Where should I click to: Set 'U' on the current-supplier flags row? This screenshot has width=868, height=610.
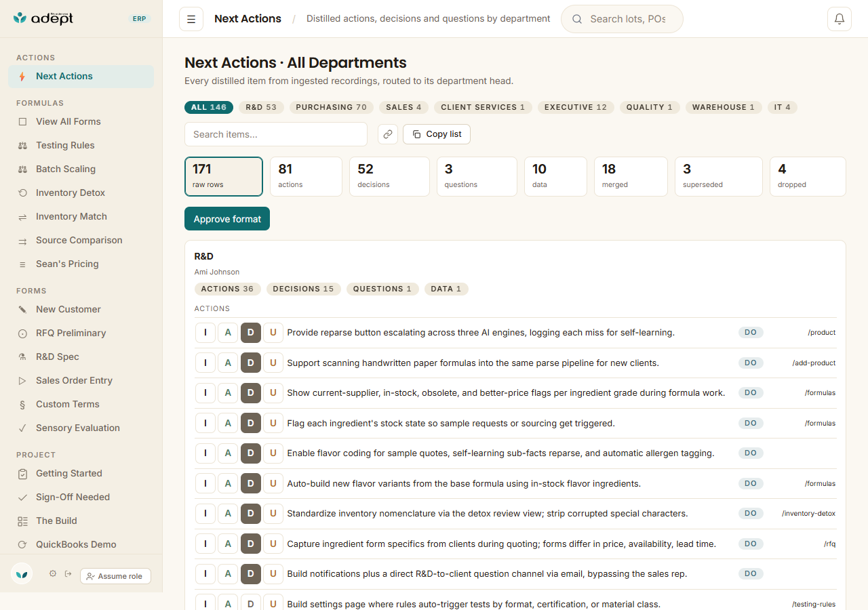[273, 392]
